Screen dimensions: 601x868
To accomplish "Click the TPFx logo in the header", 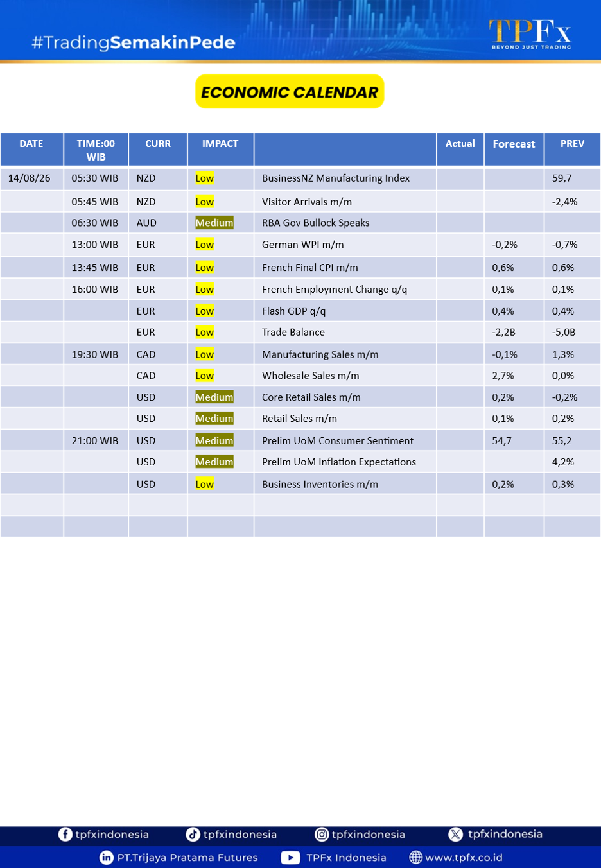I will [x=530, y=34].
